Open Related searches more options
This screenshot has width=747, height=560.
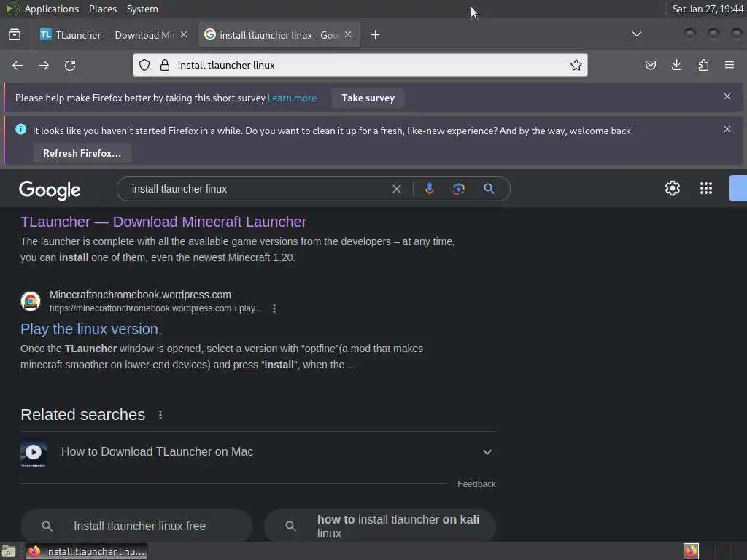(x=160, y=415)
